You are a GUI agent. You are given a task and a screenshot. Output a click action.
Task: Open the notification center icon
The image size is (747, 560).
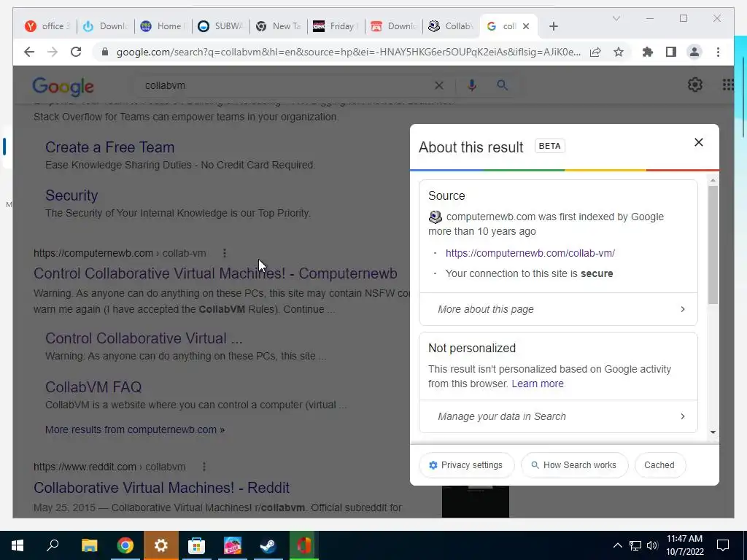click(x=723, y=545)
